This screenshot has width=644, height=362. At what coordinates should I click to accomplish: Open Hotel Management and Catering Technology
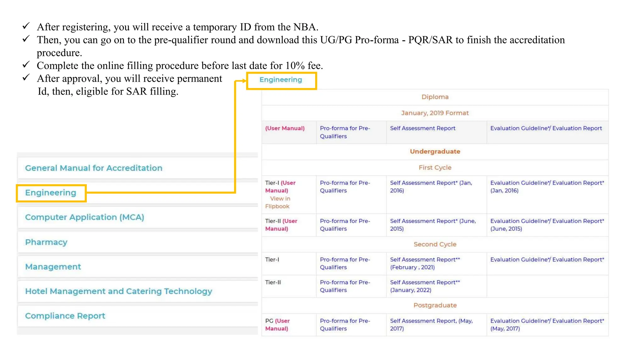tap(119, 291)
